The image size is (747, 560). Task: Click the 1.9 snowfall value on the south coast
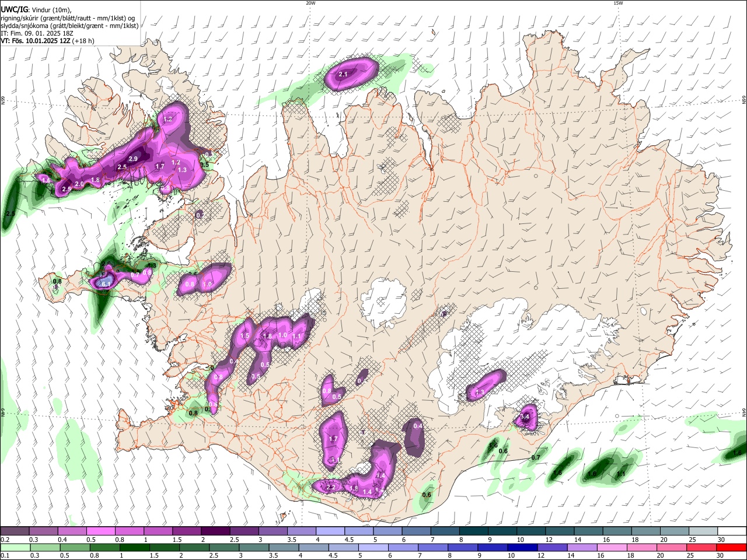(354, 488)
